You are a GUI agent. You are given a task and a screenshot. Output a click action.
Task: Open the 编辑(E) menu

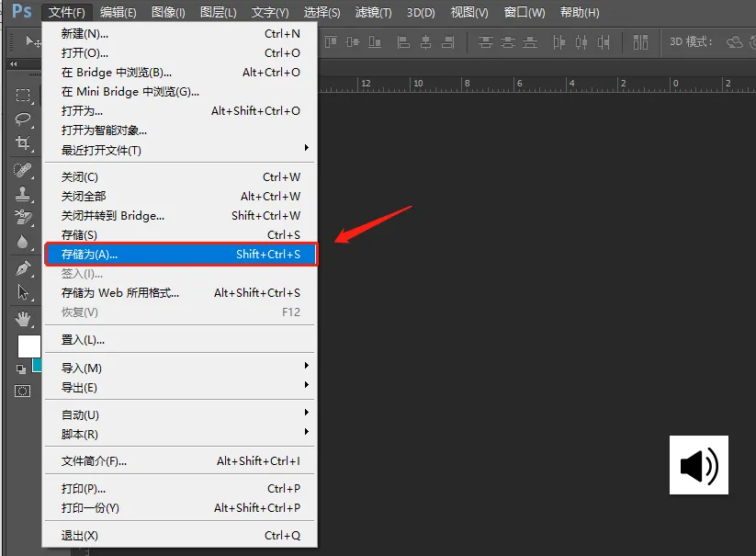click(118, 12)
